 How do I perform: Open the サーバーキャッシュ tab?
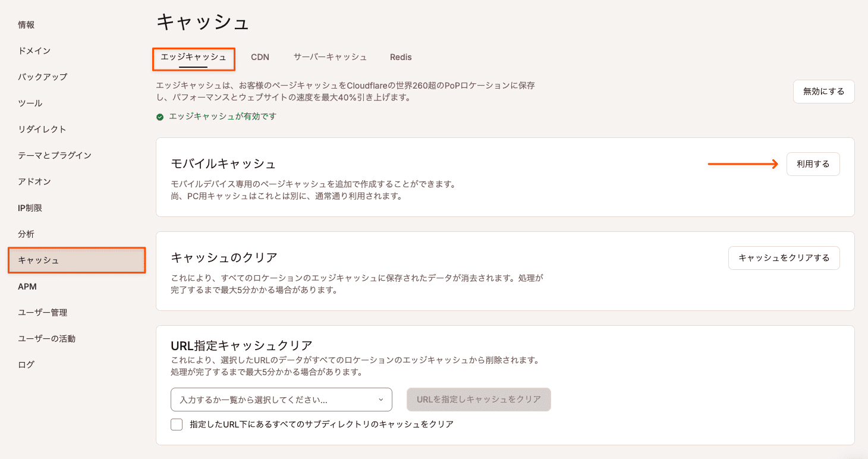coord(330,57)
